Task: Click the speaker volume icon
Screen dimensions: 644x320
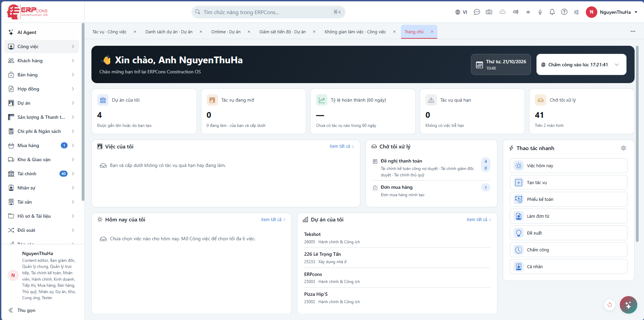Action: coord(516,12)
